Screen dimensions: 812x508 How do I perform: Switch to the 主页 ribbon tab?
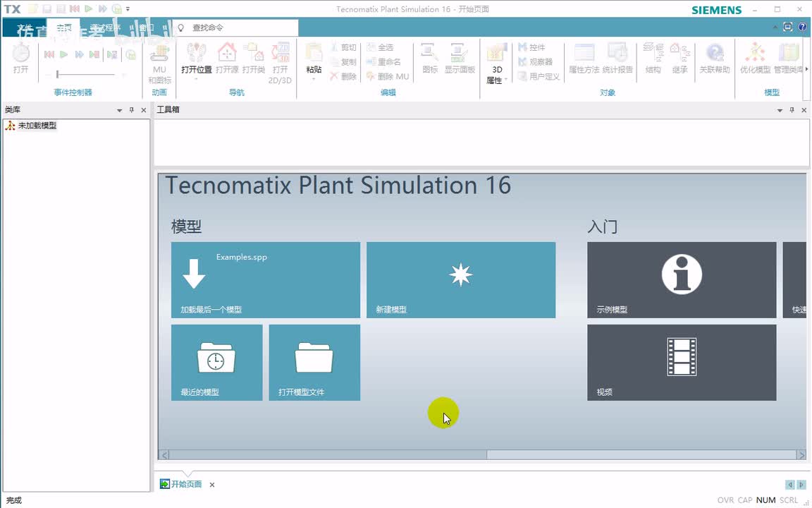[x=64, y=28]
